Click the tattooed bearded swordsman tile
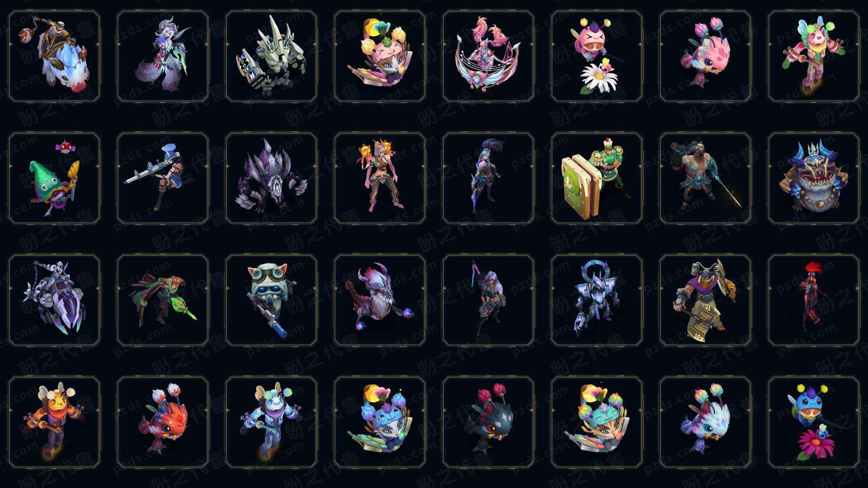The height and width of the screenshot is (488, 868). point(705,178)
